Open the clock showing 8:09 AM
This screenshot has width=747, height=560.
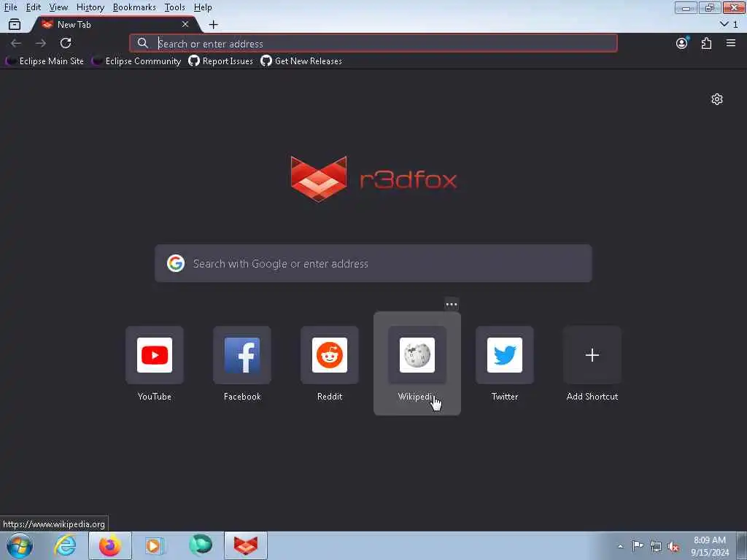point(710,546)
